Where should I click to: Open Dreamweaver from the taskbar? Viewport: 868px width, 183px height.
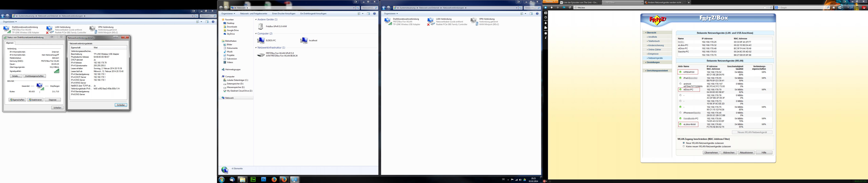click(253, 180)
